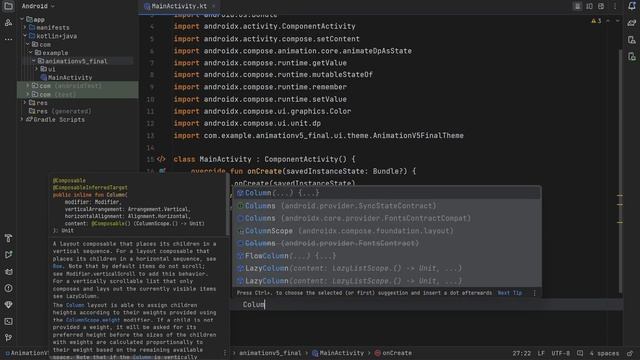Click the 27:22 caret position indicator
The height and width of the screenshot is (360, 640).
click(522, 353)
